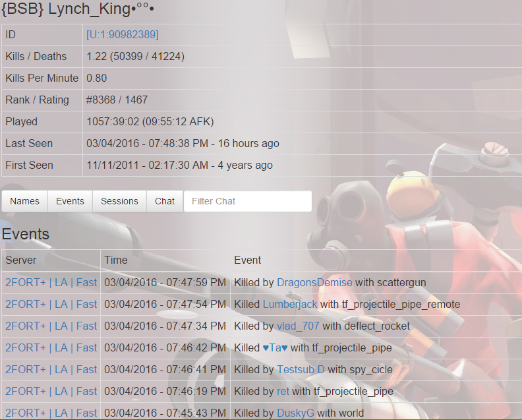Screen dimensions: 522x420
Task: Select time cell 03/04/2016 - 07:46:19 PM
Action: click(x=165, y=391)
